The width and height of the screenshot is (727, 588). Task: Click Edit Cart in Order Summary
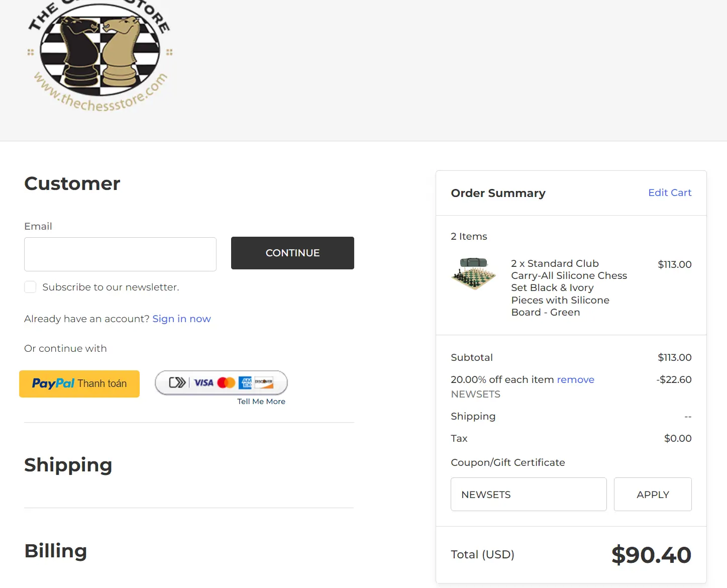point(670,192)
